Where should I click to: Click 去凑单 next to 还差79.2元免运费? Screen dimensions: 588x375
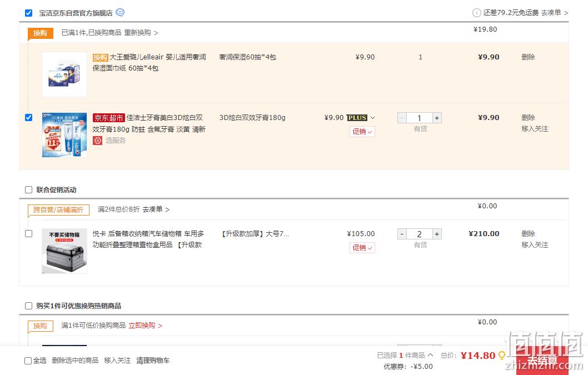[x=554, y=13]
